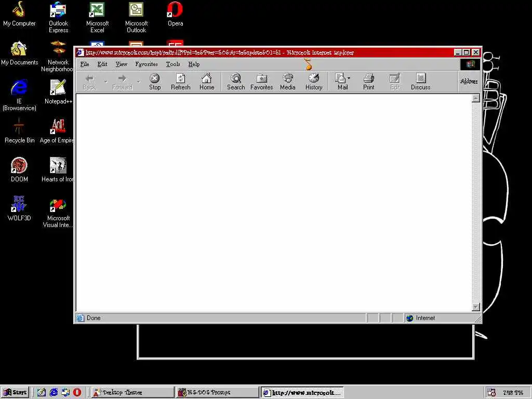This screenshot has width=532, height=399.
Task: Open the File menu
Action: (85, 64)
